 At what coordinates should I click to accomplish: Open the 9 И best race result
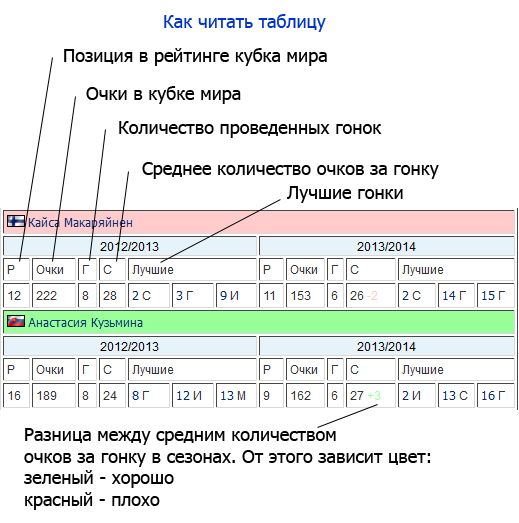coord(229,296)
